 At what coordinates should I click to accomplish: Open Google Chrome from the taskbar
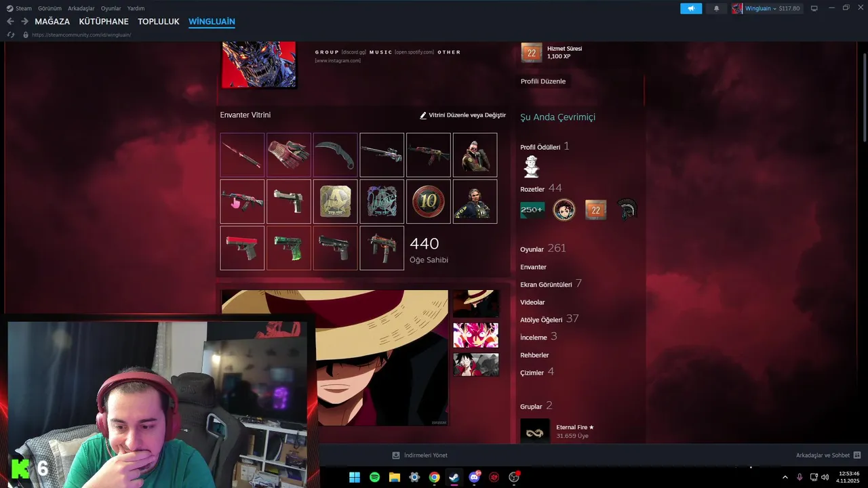434,477
